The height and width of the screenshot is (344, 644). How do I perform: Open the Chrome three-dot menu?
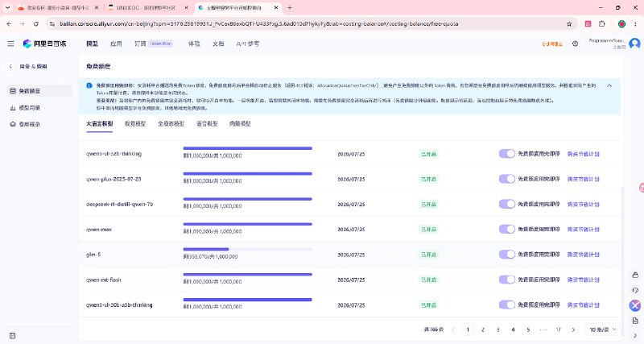tap(635, 24)
